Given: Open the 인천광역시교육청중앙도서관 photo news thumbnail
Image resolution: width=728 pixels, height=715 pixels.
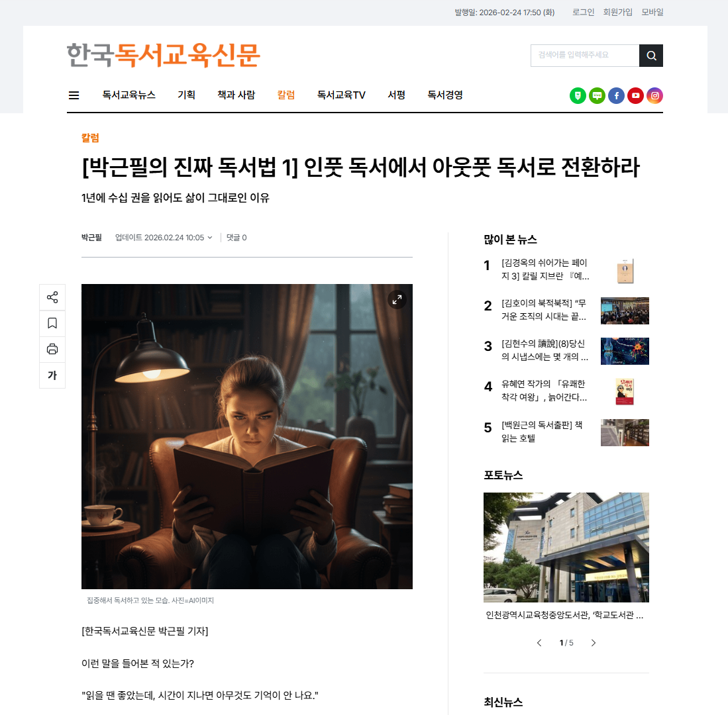Looking at the screenshot, I should 566,548.
